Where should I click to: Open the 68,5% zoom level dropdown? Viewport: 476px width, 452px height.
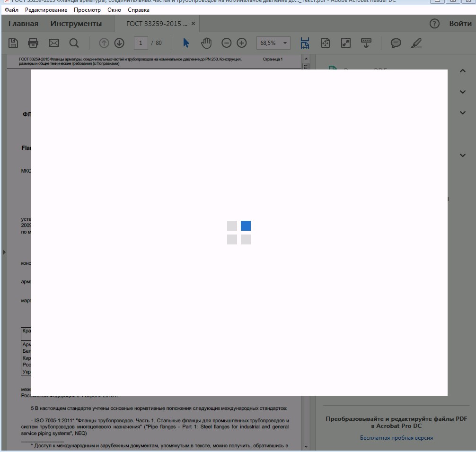(x=285, y=43)
